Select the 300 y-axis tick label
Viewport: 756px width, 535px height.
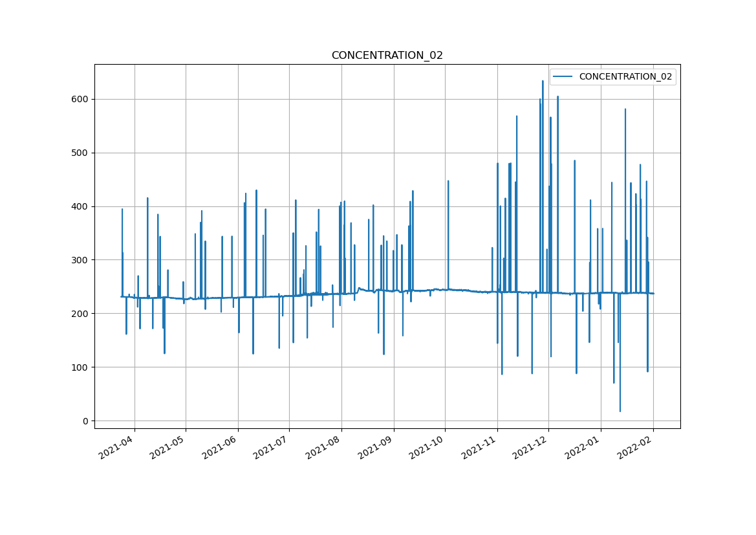[x=81, y=260]
